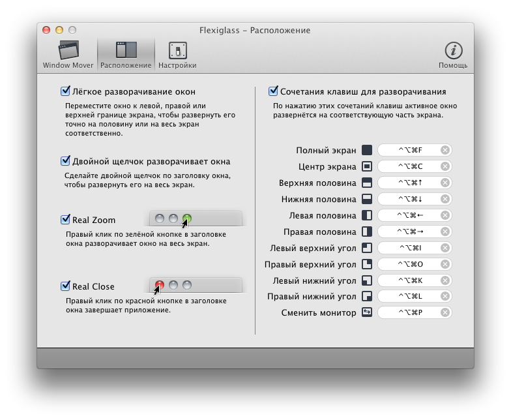Image resolution: width=511 pixels, height=420 pixels.
Task: Toggle Лёгкое разворачивание окон checkbox
Action: point(65,92)
